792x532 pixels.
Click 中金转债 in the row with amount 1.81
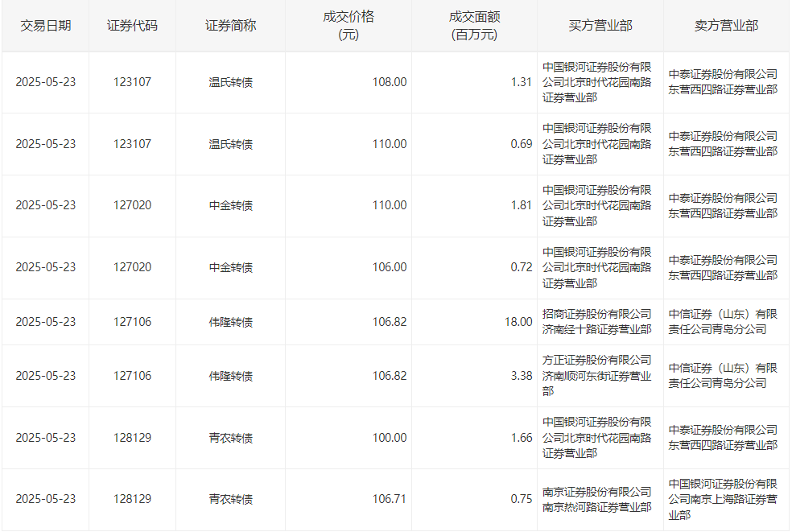tap(231, 205)
